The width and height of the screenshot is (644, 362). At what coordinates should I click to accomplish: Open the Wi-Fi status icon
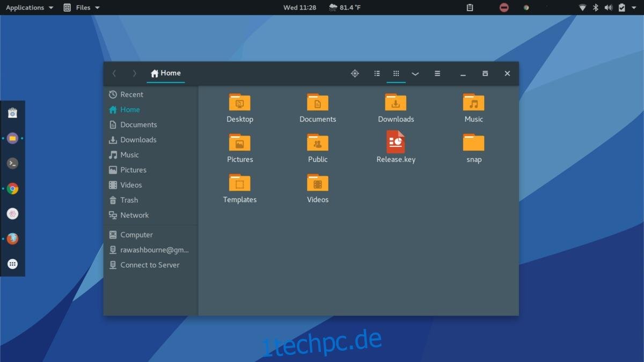click(x=583, y=8)
